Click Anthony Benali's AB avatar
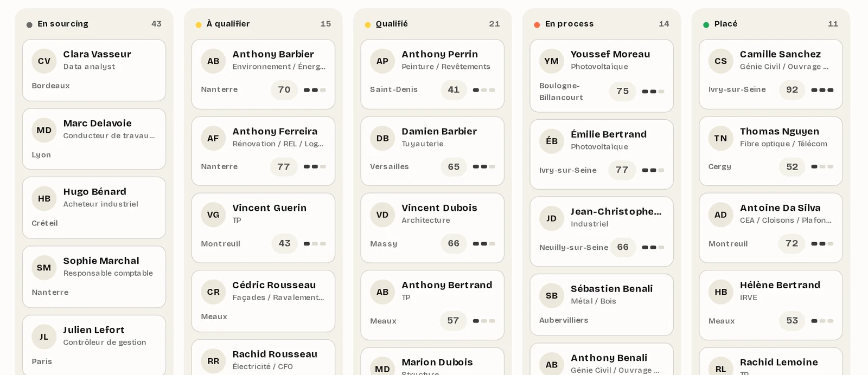868x375 pixels. 552,365
